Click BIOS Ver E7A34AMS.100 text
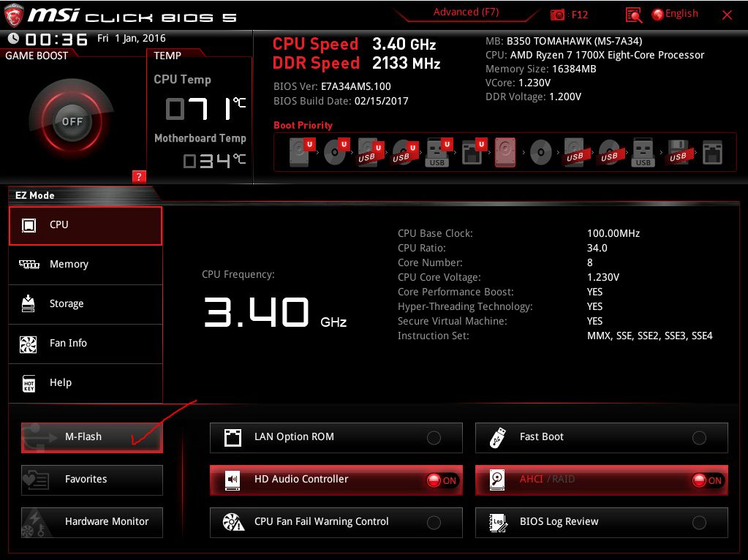The height and width of the screenshot is (560, 748). click(x=332, y=86)
